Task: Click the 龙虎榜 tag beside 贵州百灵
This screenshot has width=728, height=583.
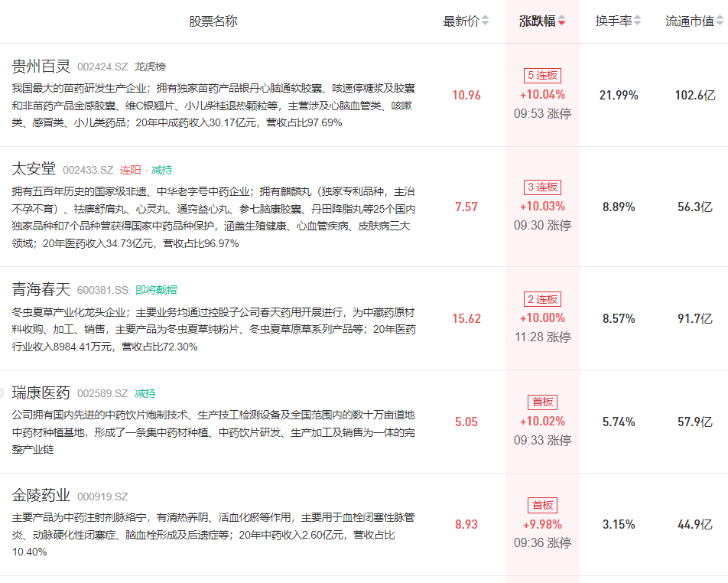Action: [150, 67]
